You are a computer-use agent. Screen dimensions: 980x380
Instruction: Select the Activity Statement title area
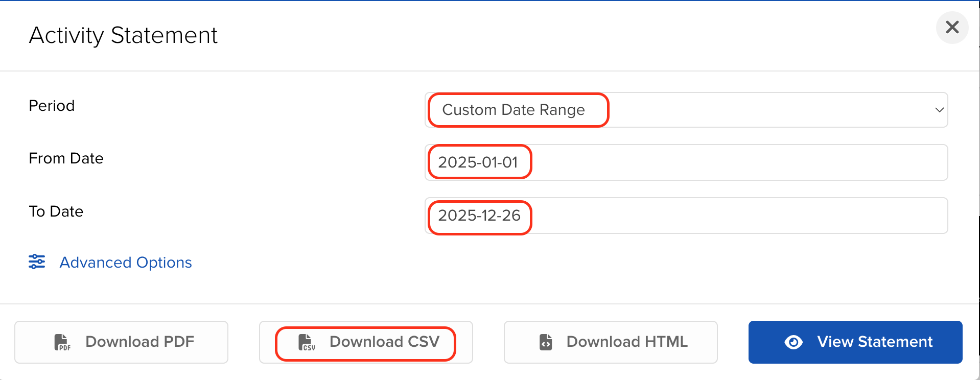pyautogui.click(x=123, y=35)
